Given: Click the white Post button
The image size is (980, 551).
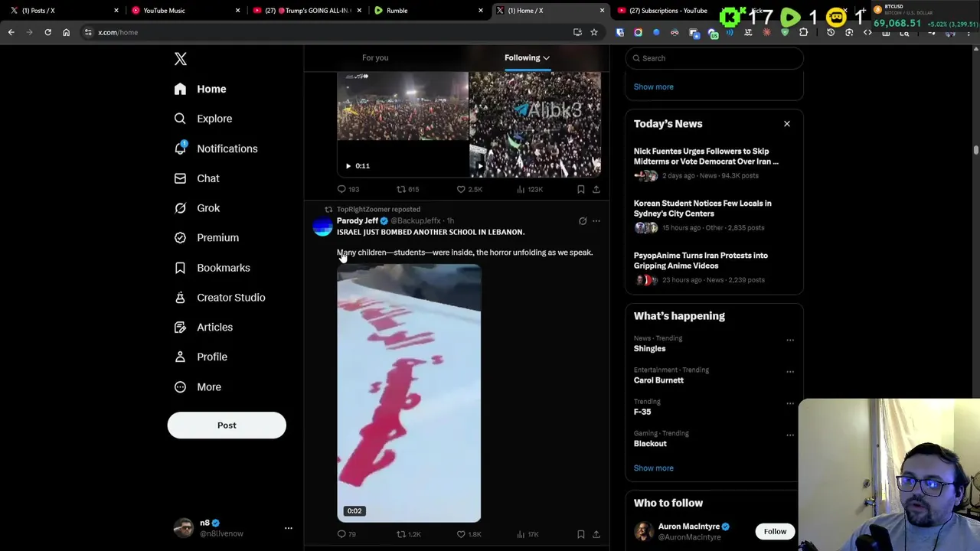Looking at the screenshot, I should (227, 425).
